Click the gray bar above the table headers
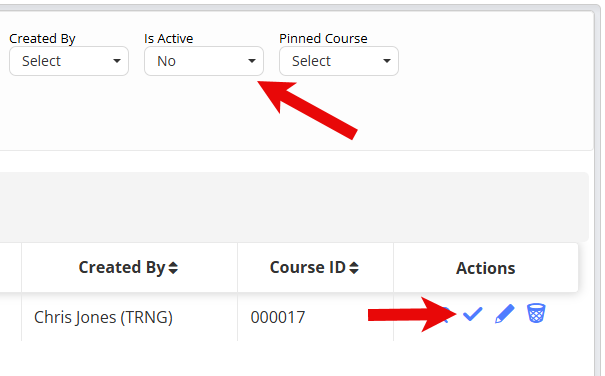605x376 pixels. click(294, 207)
